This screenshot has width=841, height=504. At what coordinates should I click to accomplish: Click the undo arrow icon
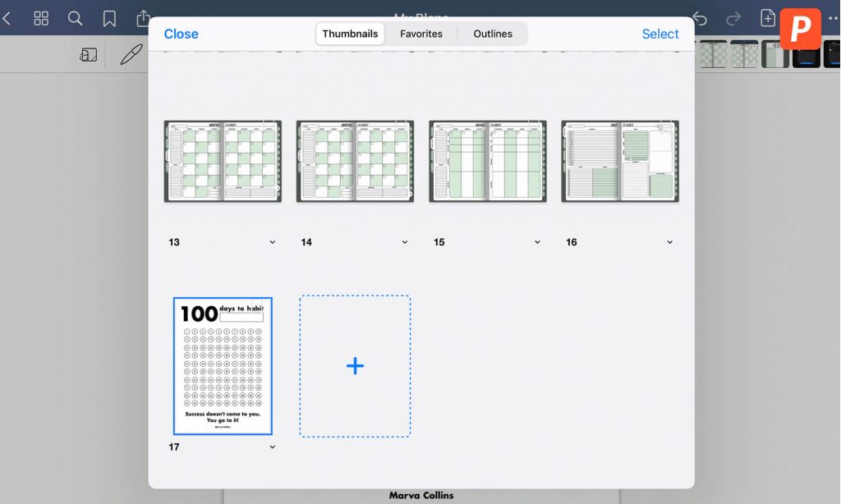click(x=699, y=17)
